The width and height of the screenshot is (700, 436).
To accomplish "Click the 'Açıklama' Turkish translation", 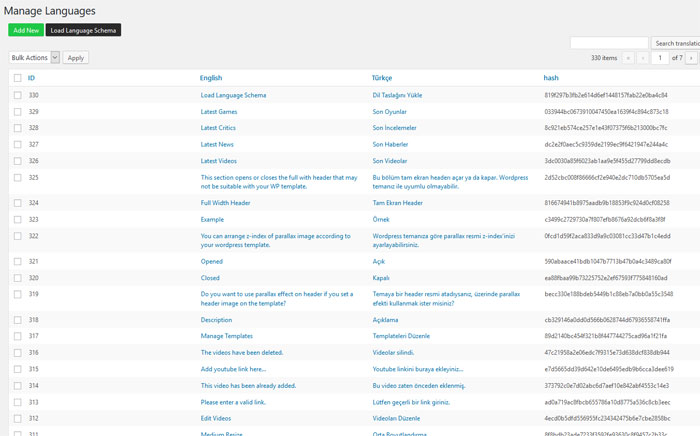I will point(385,320).
